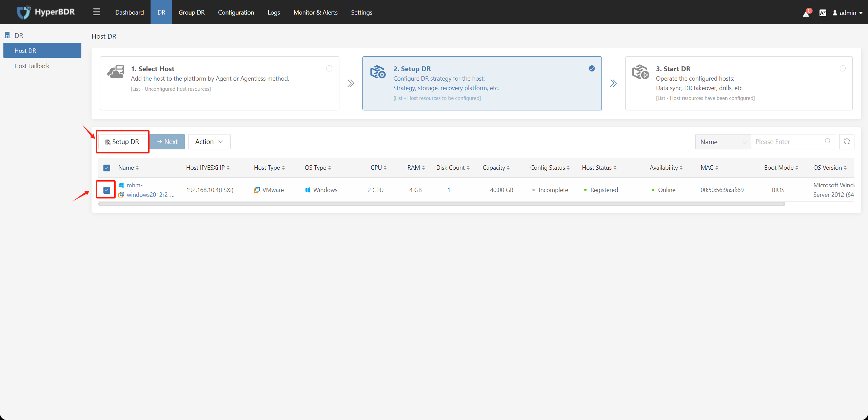
Task: Switch to Group DR tab
Action: coord(192,12)
